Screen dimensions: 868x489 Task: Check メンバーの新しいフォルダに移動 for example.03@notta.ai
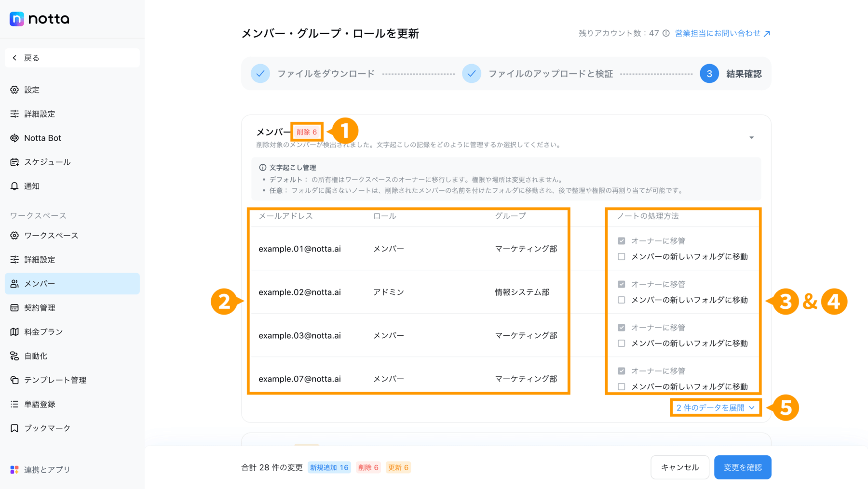[x=622, y=344]
